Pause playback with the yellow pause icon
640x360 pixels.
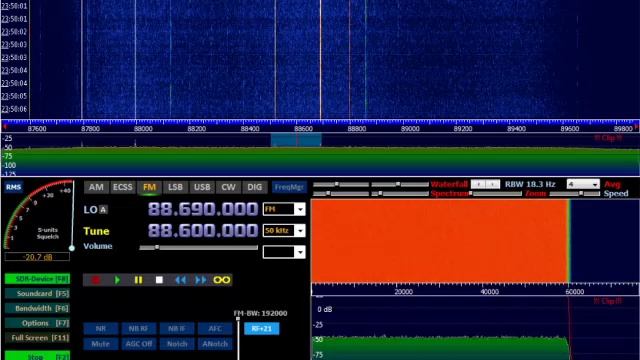tap(138, 280)
